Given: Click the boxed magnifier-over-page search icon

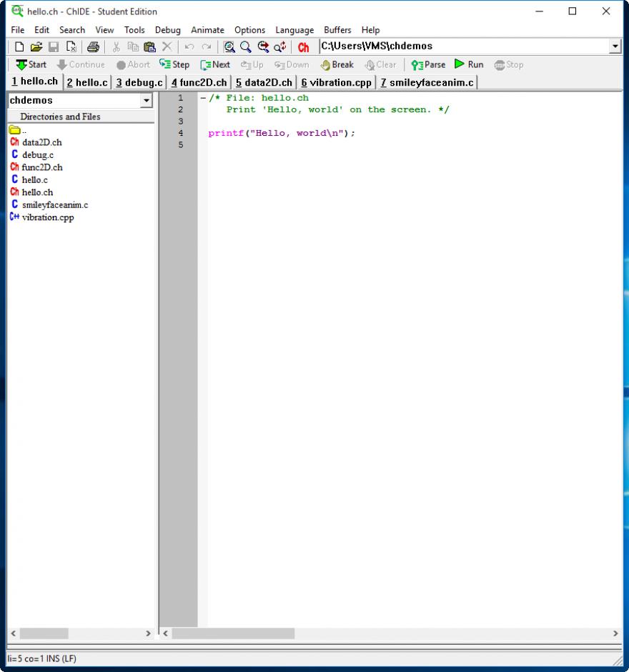Looking at the screenshot, I should click(229, 46).
